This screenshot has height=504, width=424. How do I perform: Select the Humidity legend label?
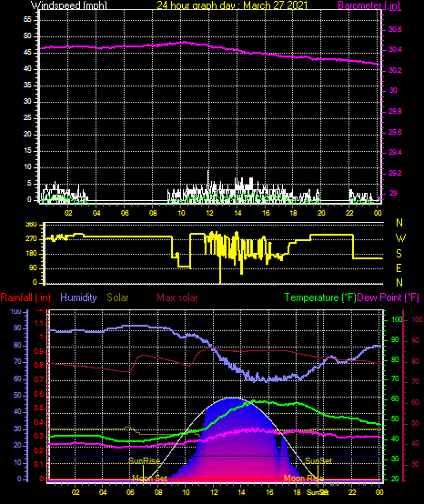tap(78, 297)
